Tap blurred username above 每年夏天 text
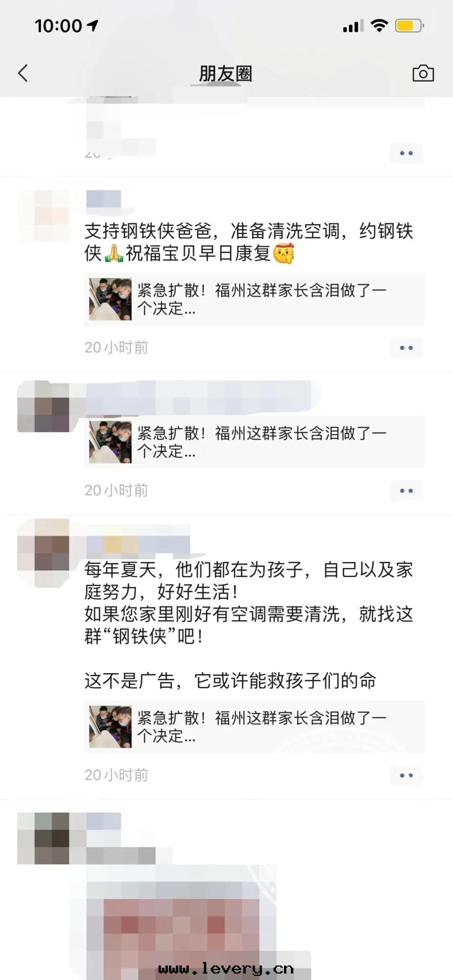This screenshot has width=453, height=980. pos(138,545)
